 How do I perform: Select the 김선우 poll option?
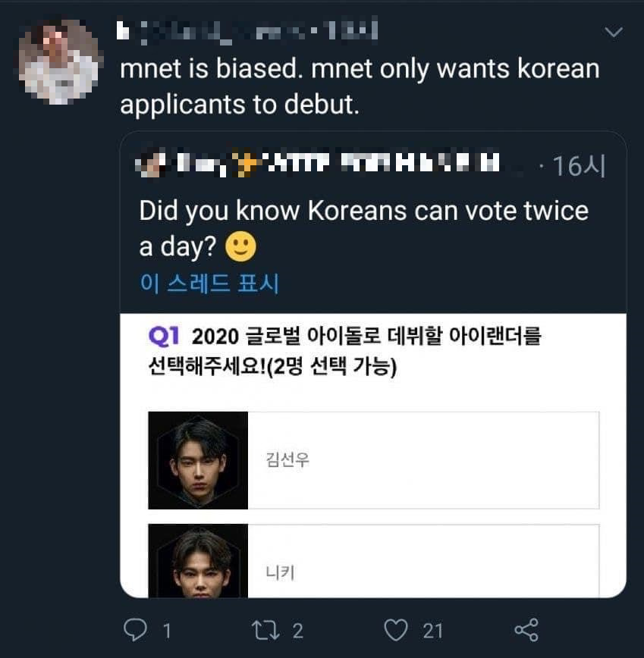423,460
